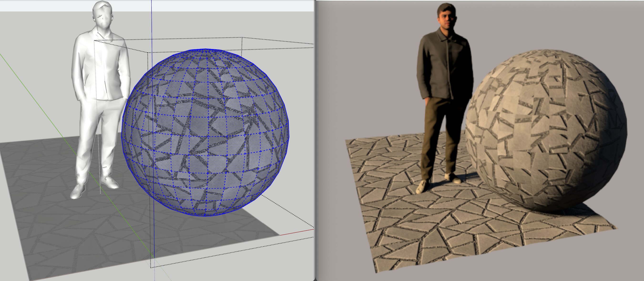Click the empty gray render background
644x281 pixels.
[363, 75]
